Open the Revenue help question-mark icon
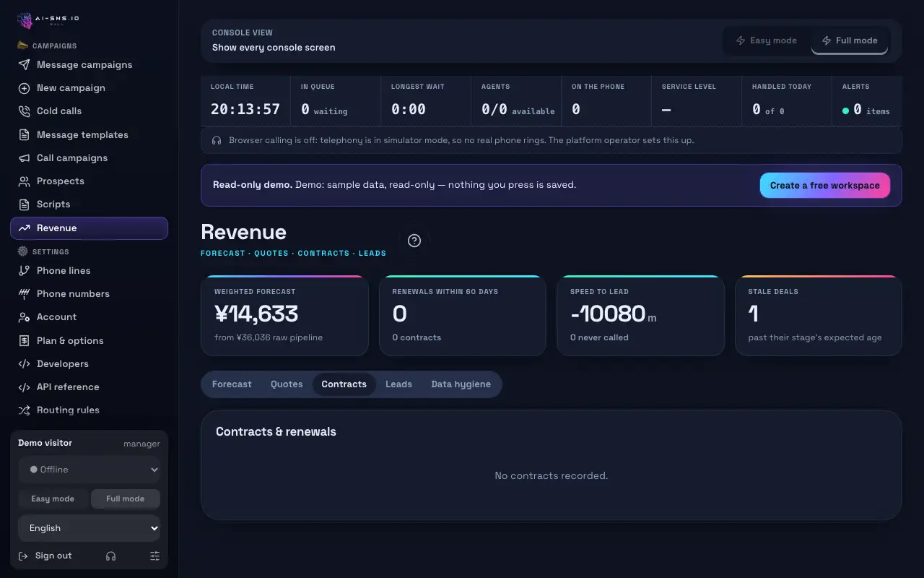The height and width of the screenshot is (578, 924). 414,241
